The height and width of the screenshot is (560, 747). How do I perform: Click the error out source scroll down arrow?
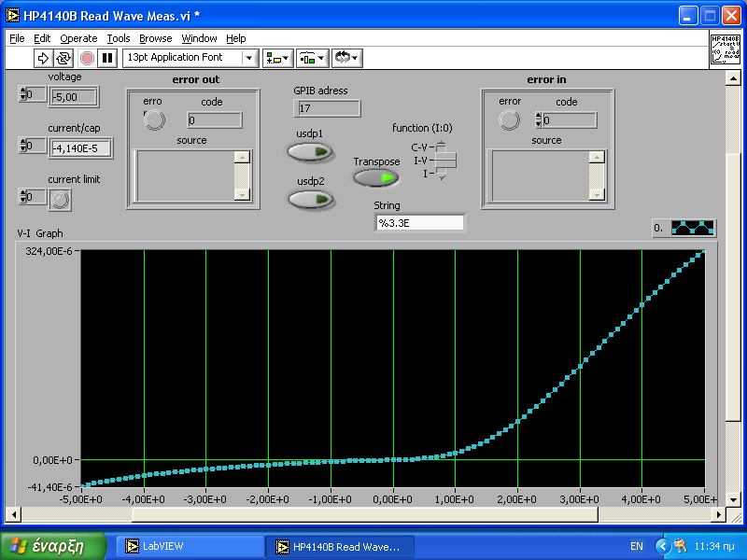243,194
